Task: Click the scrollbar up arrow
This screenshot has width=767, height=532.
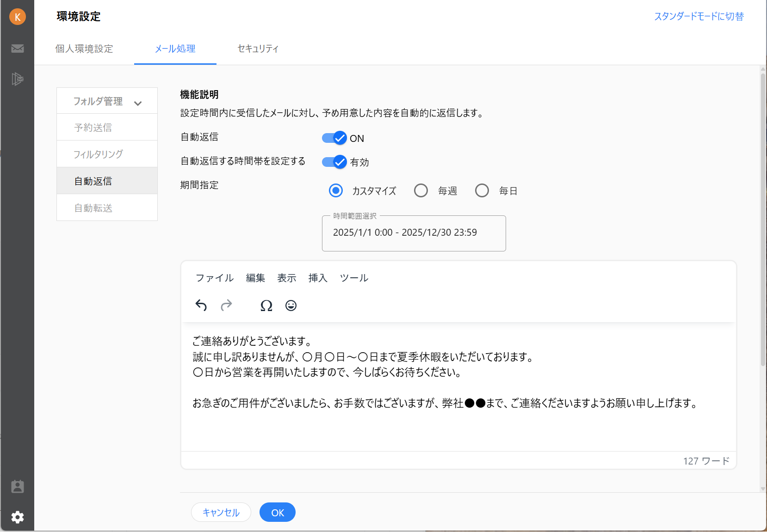Action: [x=763, y=69]
